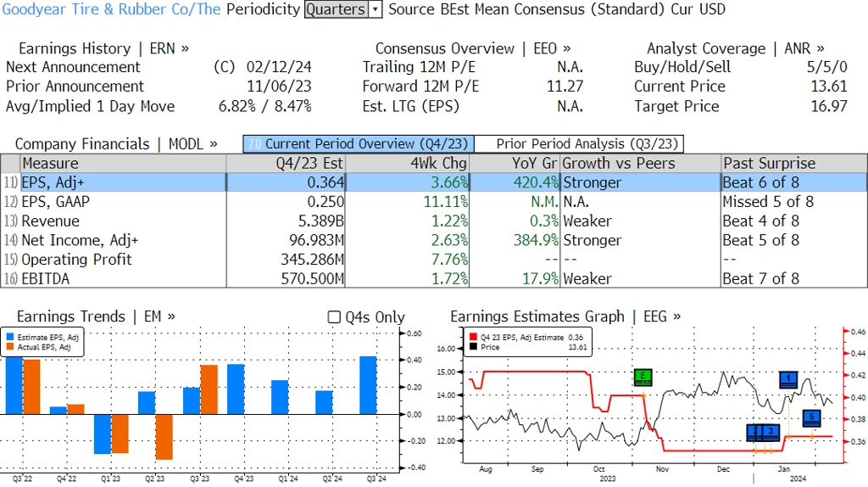Click the Current Price value 13.61
This screenshot has width=868, height=487.
tap(829, 87)
